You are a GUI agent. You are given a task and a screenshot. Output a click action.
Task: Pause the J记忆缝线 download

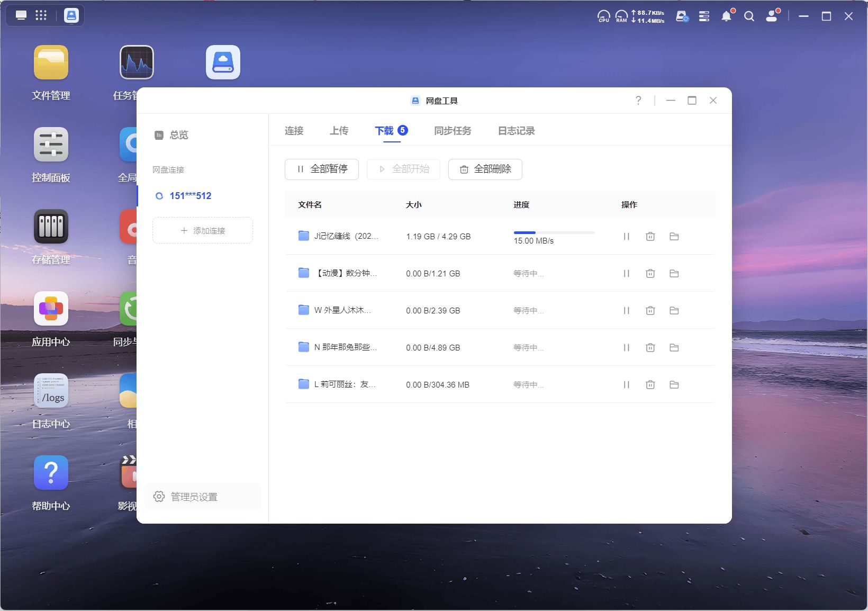[x=627, y=237]
